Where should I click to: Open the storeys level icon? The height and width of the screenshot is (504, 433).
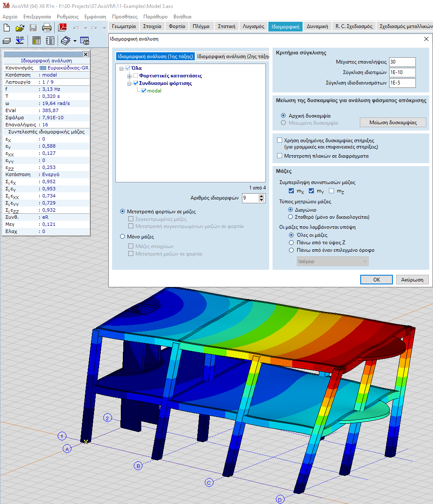point(20,41)
